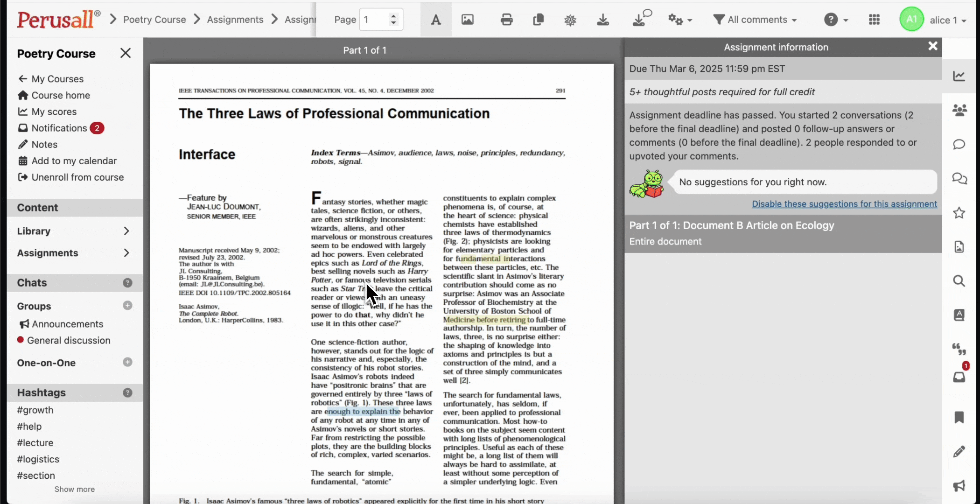Click the bookmark icon in right sidebar

point(959,417)
